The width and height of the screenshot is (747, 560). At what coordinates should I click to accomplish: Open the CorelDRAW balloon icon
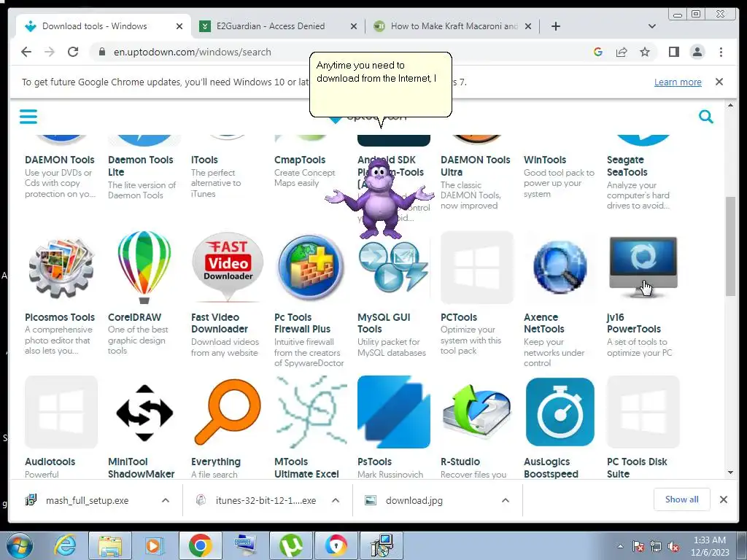tap(144, 267)
